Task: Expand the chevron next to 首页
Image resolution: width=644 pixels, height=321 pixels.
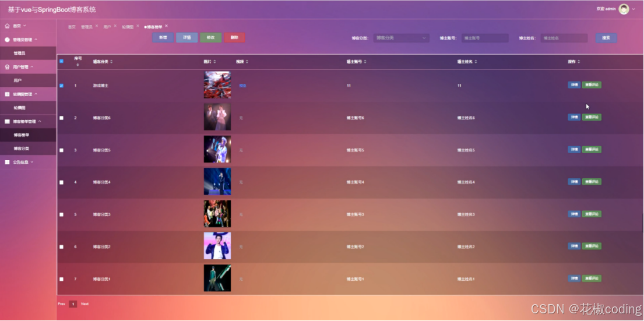Action: pyautogui.click(x=24, y=26)
